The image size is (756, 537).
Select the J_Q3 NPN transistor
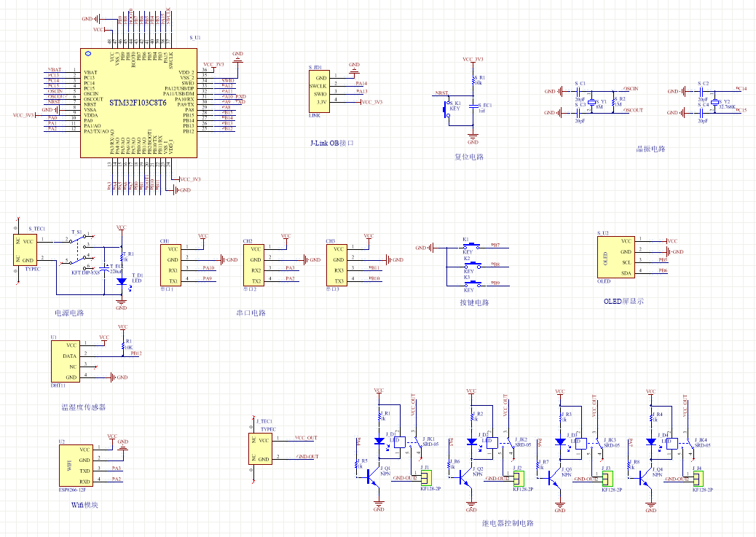click(x=556, y=477)
